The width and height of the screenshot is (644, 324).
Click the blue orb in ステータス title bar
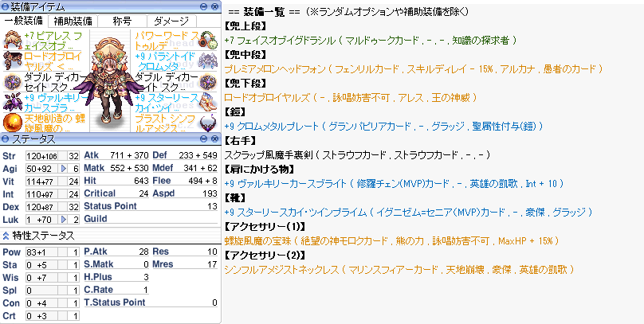tap(5, 139)
